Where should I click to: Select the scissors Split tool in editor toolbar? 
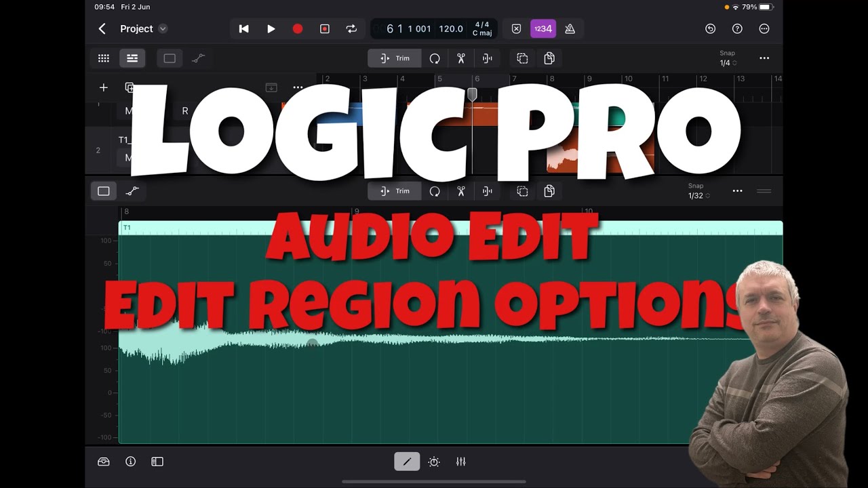(x=461, y=191)
